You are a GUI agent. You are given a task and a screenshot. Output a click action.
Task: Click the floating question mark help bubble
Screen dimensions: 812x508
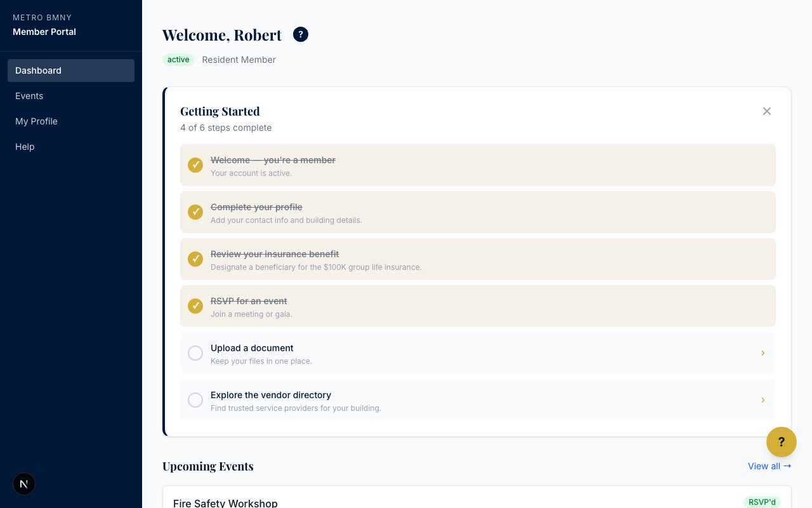tap(782, 442)
